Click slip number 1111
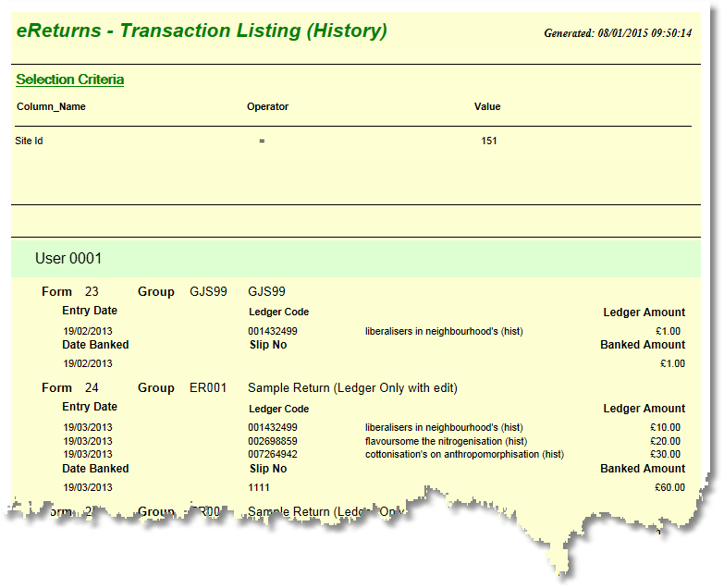This screenshot has width=724, height=588. coord(260,486)
